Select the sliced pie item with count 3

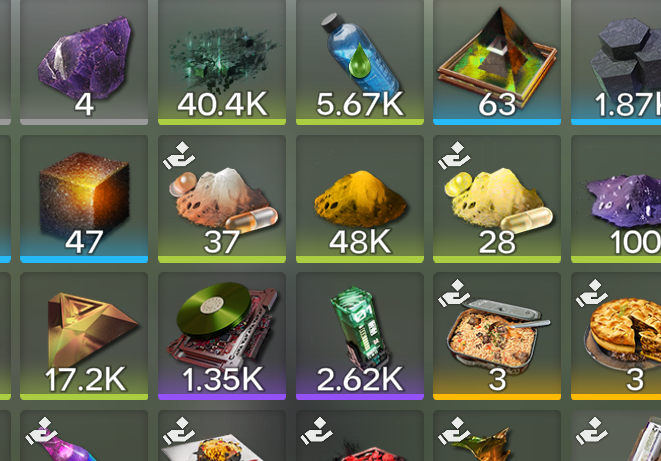616,336
